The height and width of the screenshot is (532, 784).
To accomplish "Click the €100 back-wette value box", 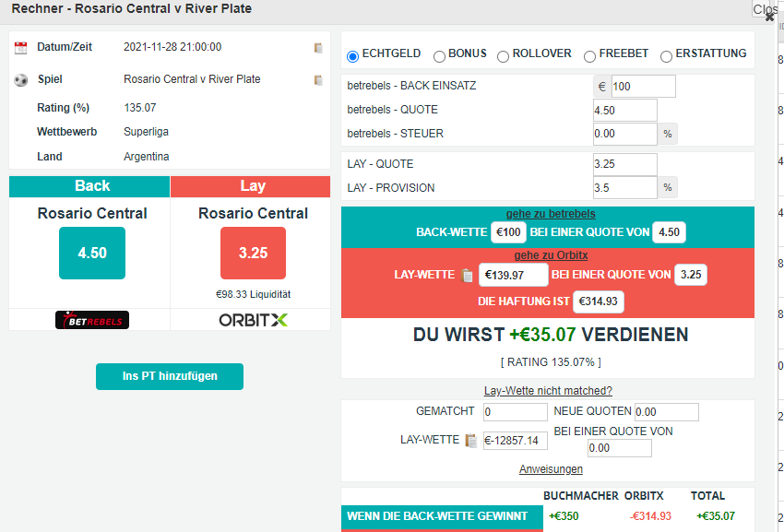I will click(x=508, y=232).
